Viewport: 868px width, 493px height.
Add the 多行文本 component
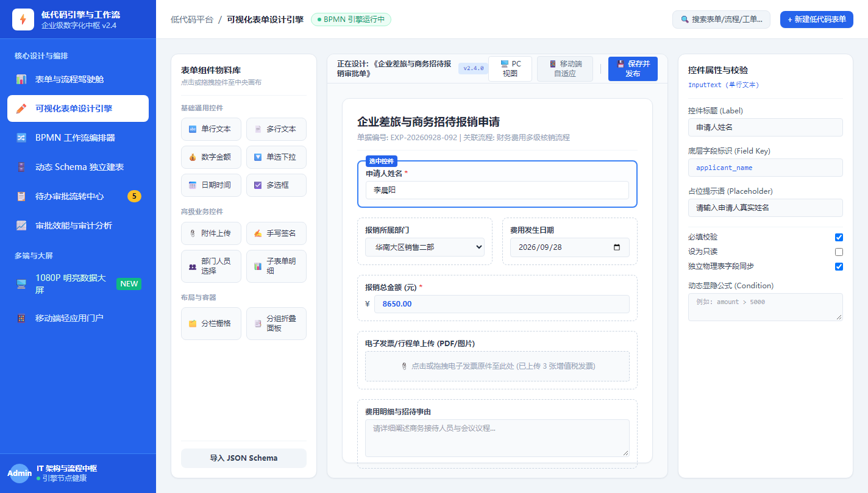point(276,129)
